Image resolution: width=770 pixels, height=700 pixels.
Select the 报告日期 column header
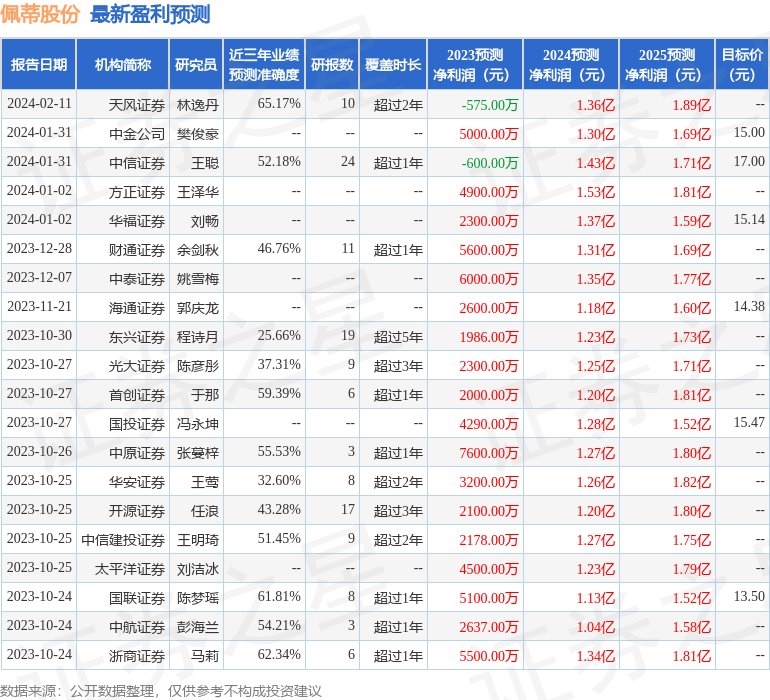(x=39, y=65)
